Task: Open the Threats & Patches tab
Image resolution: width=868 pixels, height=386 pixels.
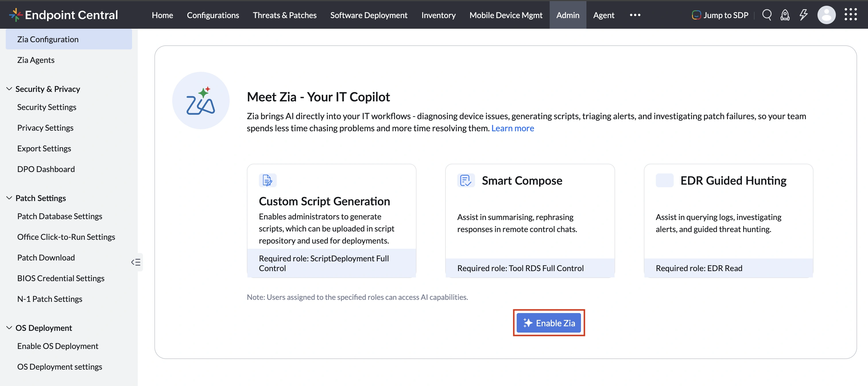Action: (x=284, y=15)
